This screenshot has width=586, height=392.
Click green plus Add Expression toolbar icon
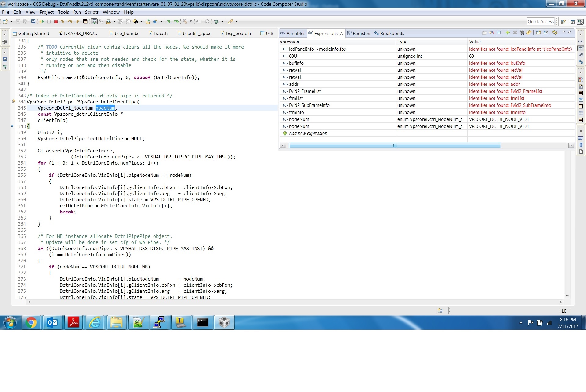pos(508,33)
